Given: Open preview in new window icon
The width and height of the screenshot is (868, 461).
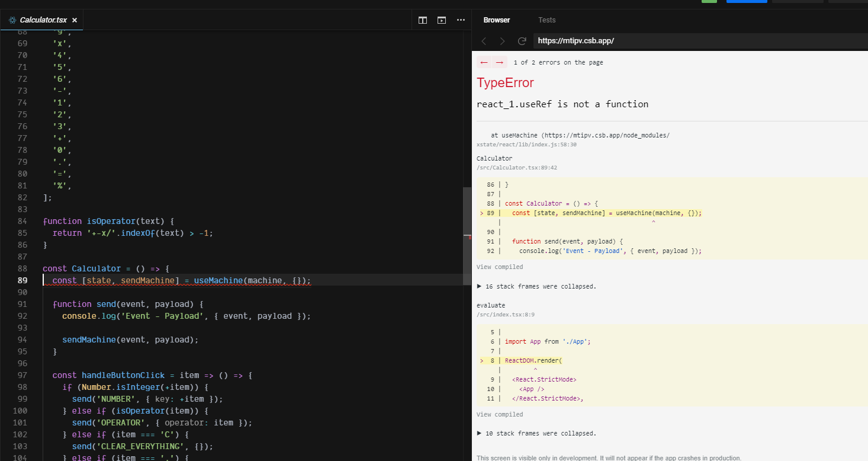Looking at the screenshot, I should (x=441, y=20).
